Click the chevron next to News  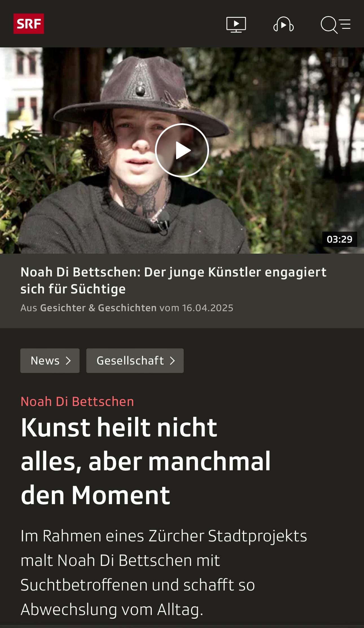(68, 361)
